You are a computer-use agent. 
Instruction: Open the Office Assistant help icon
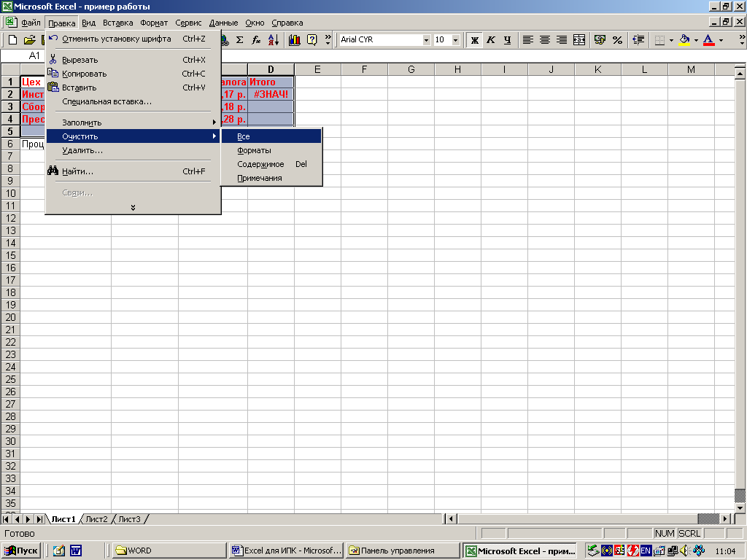point(311,40)
